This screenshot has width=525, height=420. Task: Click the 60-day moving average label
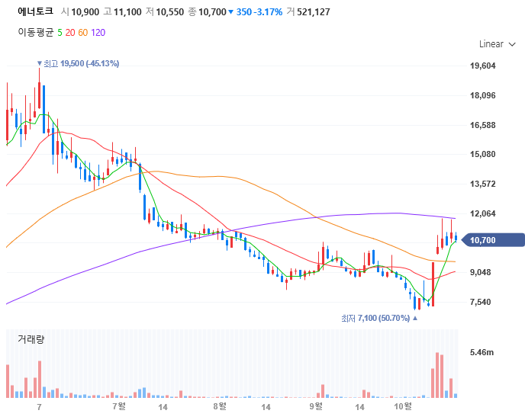click(x=82, y=33)
